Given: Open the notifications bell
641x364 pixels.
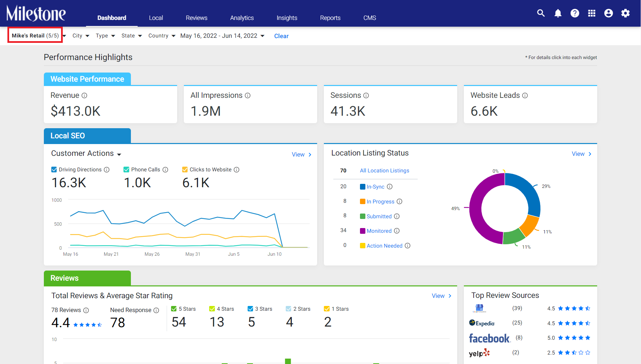Looking at the screenshot, I should 558,13.
